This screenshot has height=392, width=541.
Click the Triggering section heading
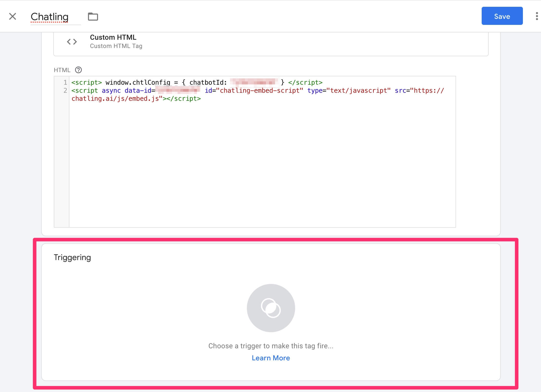point(72,258)
